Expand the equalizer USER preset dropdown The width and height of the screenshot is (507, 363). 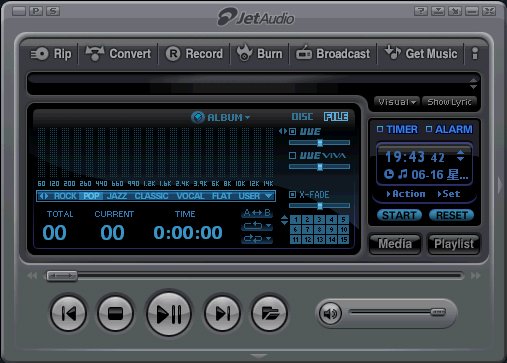(269, 196)
